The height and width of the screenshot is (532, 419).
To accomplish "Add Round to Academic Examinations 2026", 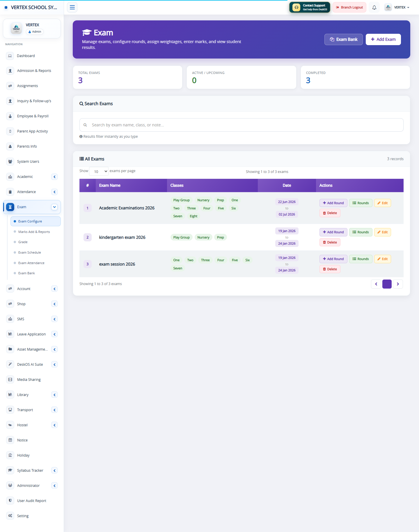I will coord(333,203).
